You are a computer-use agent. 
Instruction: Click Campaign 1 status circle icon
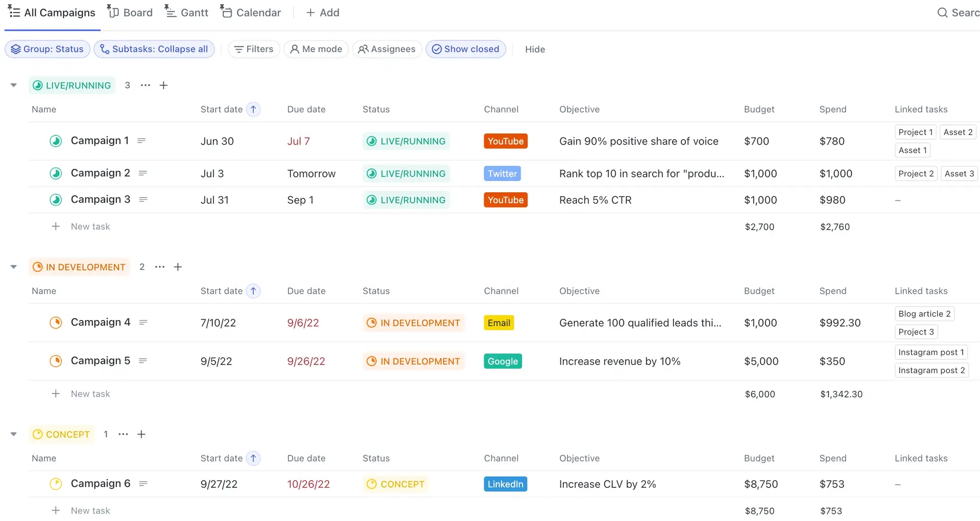click(x=56, y=141)
